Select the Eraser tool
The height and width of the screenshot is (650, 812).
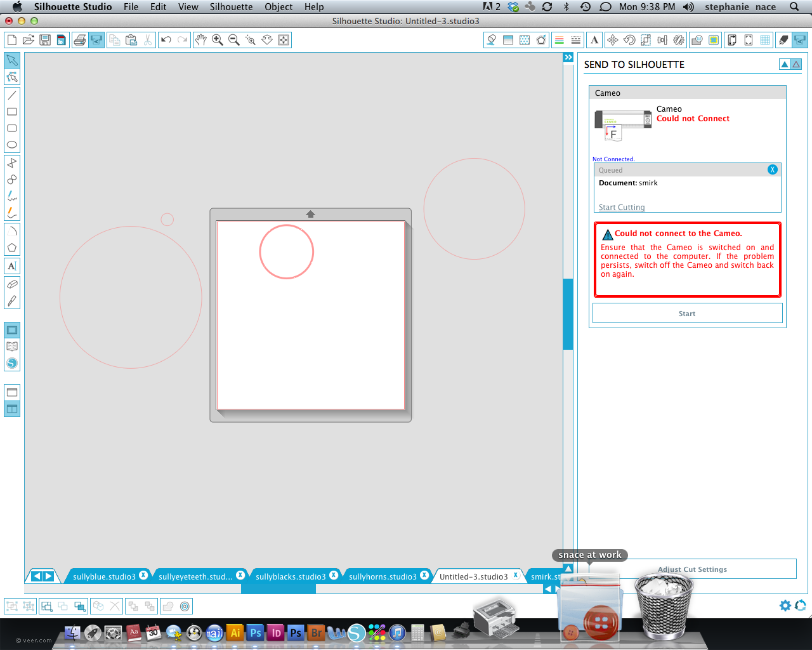12,284
